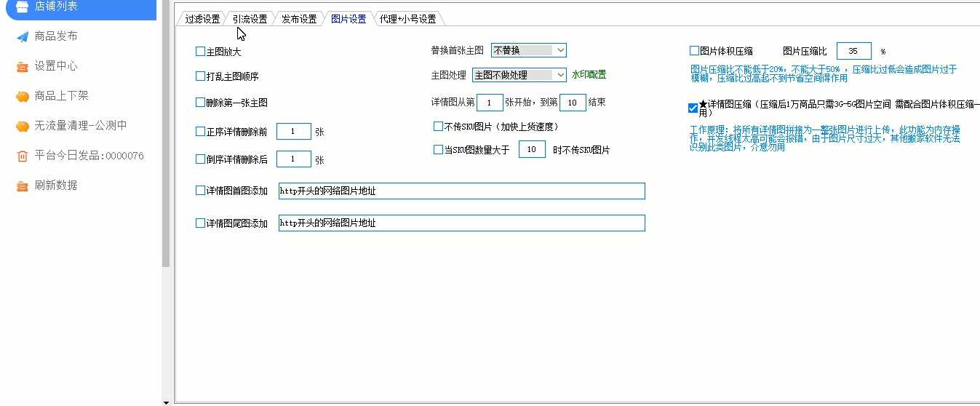Click the 商品上下架 sidebar icon
The height and width of the screenshot is (406, 980).
23,96
